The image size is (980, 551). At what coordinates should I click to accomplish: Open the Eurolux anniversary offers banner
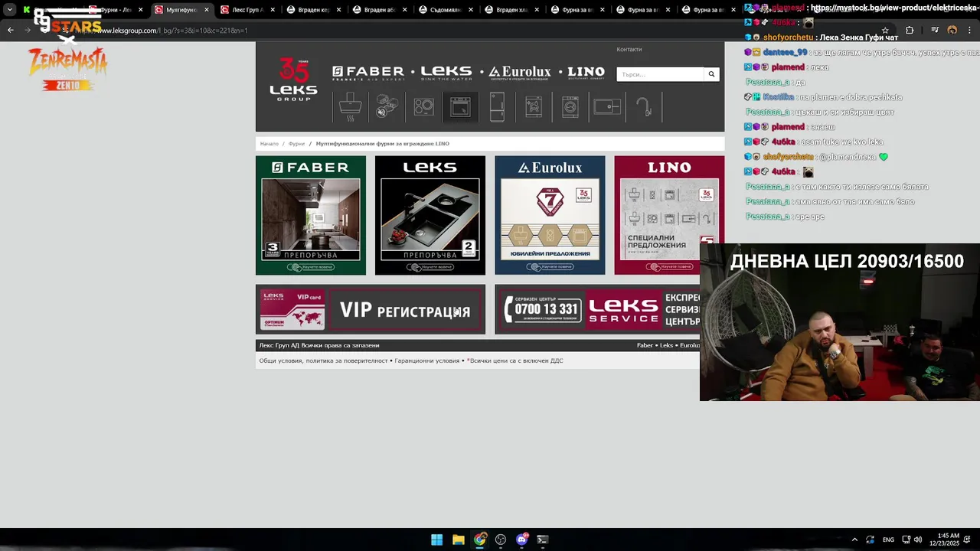(550, 215)
